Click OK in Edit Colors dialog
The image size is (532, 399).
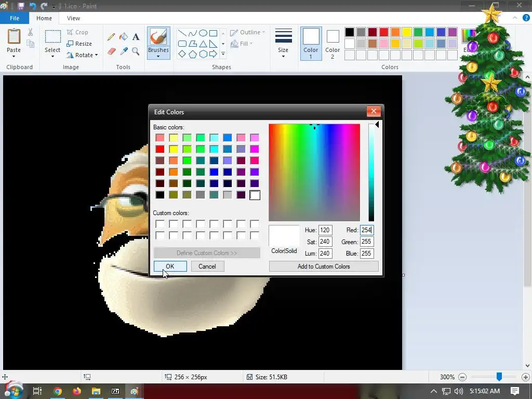170,267
